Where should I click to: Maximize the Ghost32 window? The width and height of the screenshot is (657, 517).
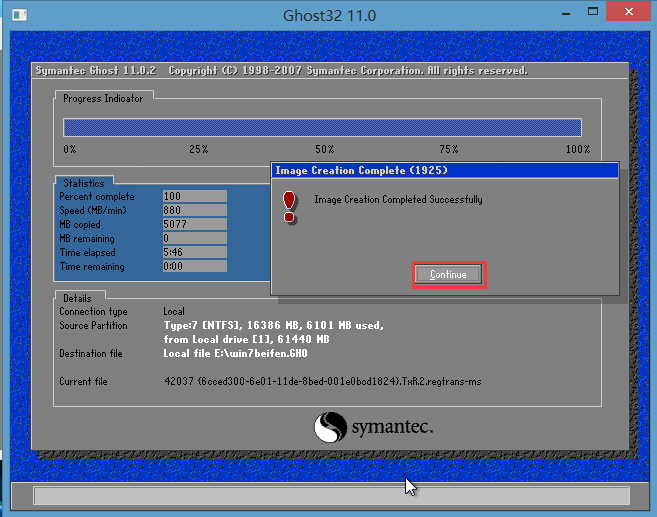pos(593,12)
